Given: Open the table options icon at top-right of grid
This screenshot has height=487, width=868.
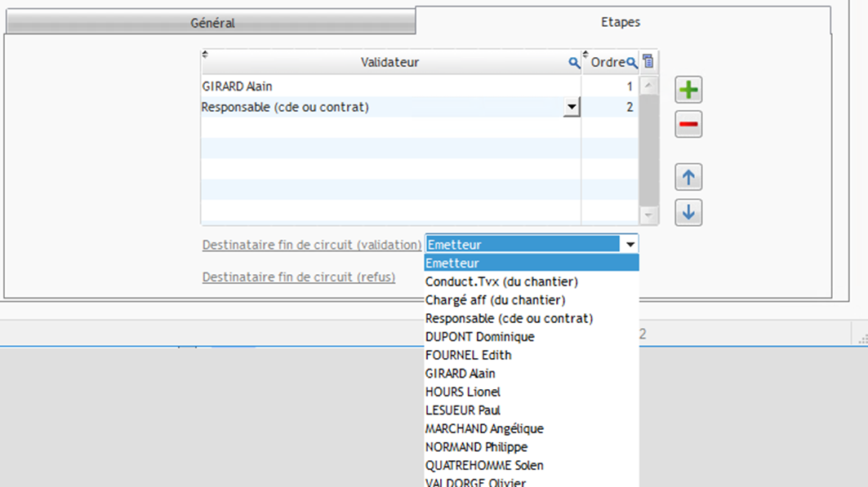Looking at the screenshot, I should pos(648,61).
